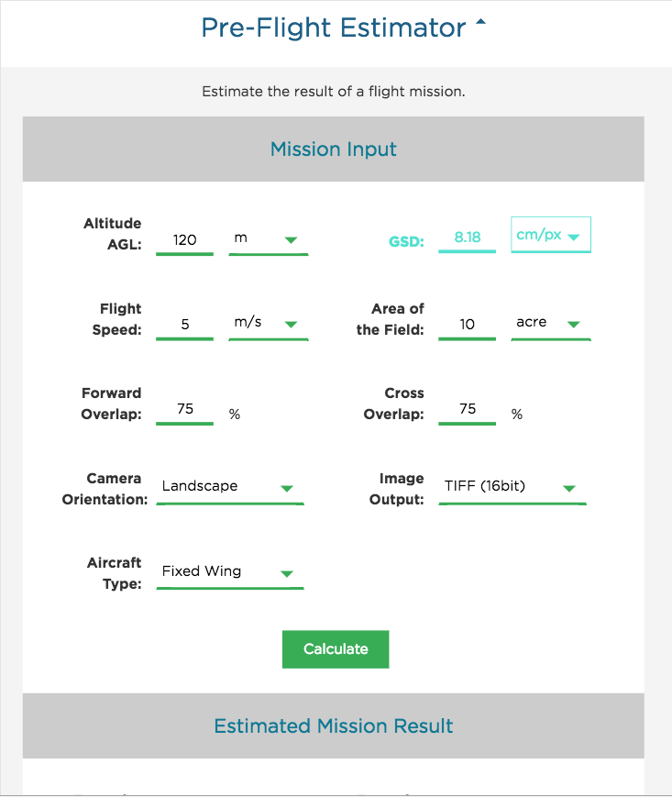Expand the Camera Orientation Landscape dropdown
The height and width of the screenshot is (797, 672).
pyautogui.click(x=230, y=487)
